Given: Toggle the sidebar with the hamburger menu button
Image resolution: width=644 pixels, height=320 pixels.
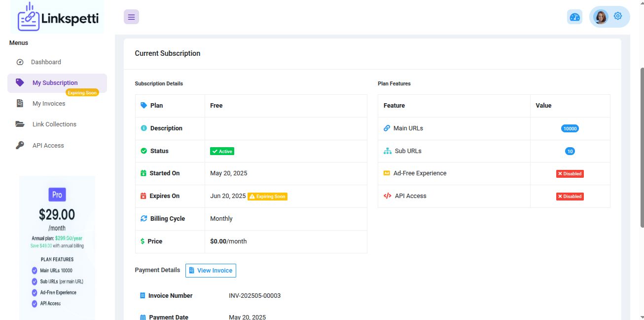Looking at the screenshot, I should pos(131,17).
